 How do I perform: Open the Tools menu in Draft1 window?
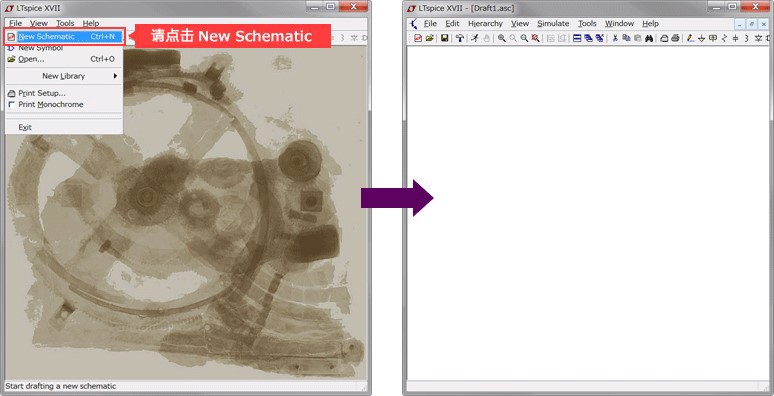pos(587,23)
